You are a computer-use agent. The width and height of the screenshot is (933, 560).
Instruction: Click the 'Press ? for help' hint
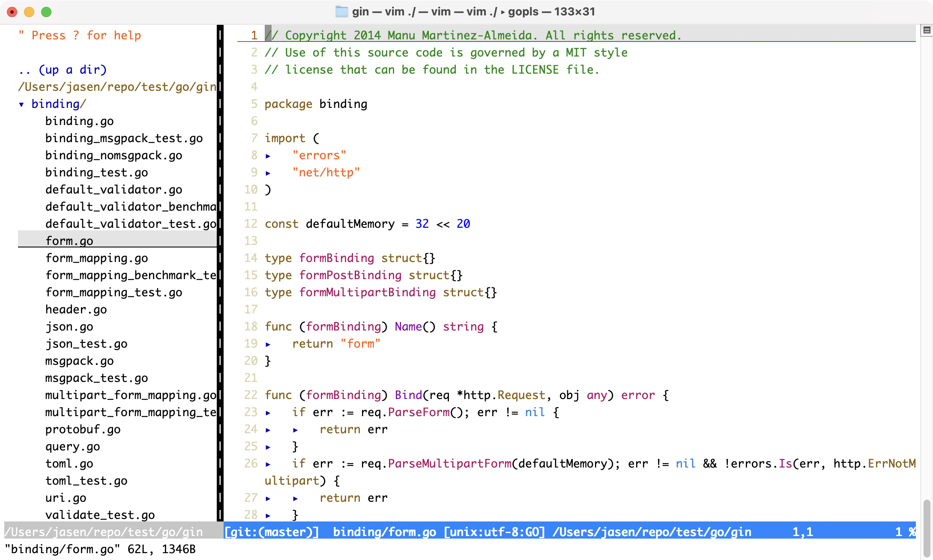pos(87,36)
